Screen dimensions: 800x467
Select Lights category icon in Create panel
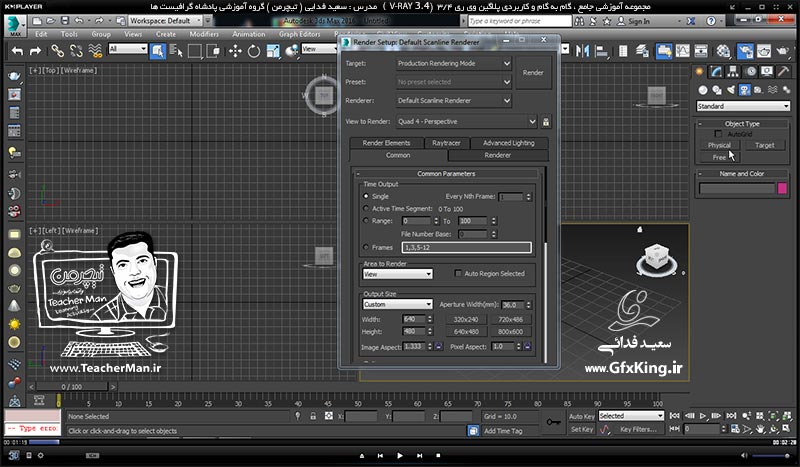pos(731,90)
